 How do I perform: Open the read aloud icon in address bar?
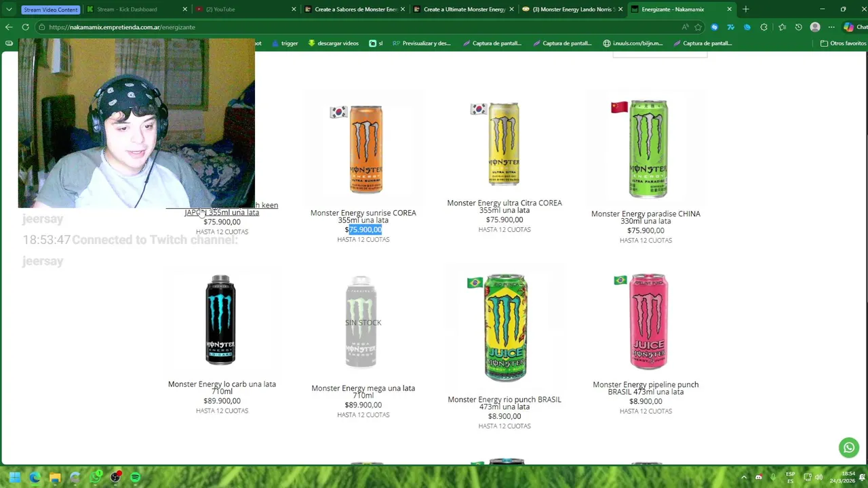(x=685, y=27)
